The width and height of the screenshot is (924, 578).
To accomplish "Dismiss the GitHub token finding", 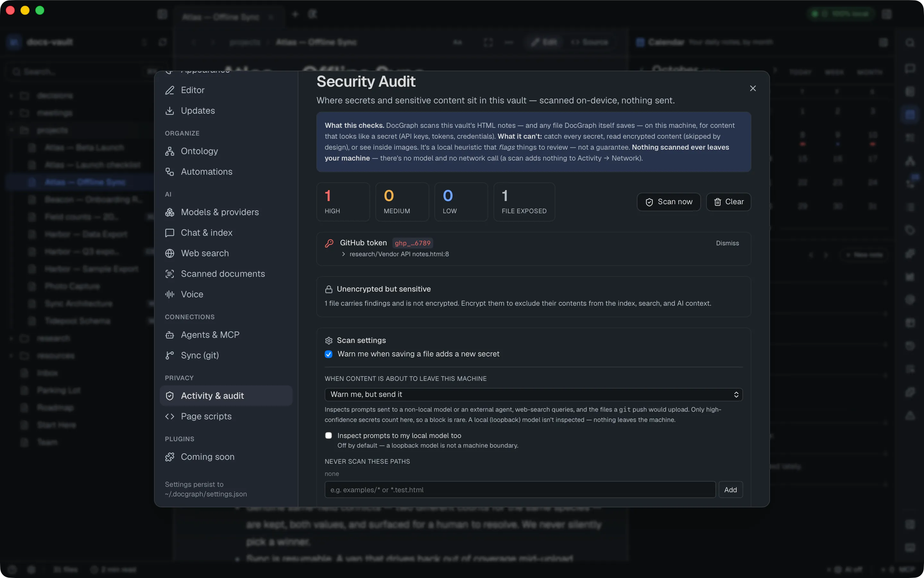I will (727, 243).
